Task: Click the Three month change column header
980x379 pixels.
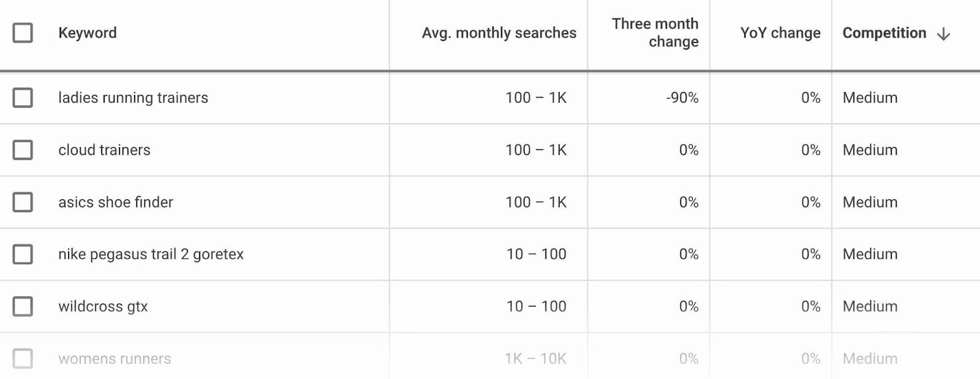Action: click(x=655, y=33)
